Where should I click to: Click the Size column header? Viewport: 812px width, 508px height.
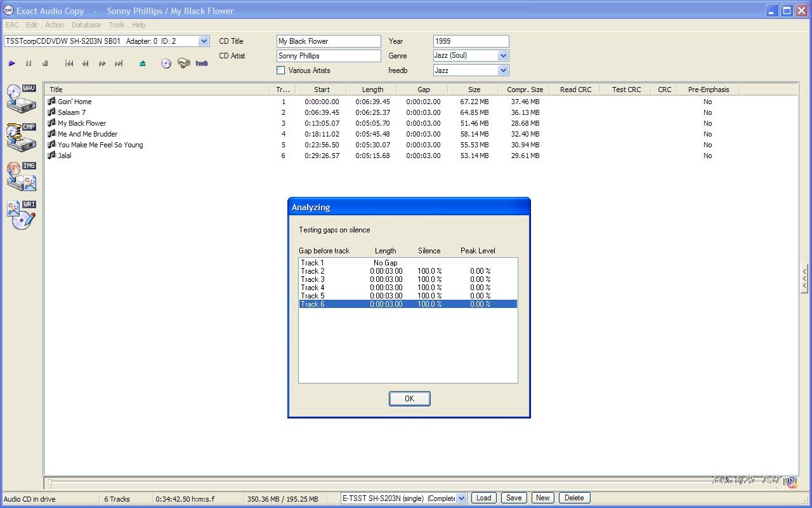(x=474, y=90)
